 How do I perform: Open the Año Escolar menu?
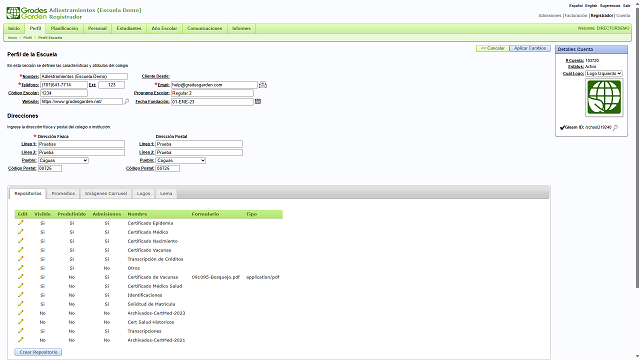click(x=164, y=28)
